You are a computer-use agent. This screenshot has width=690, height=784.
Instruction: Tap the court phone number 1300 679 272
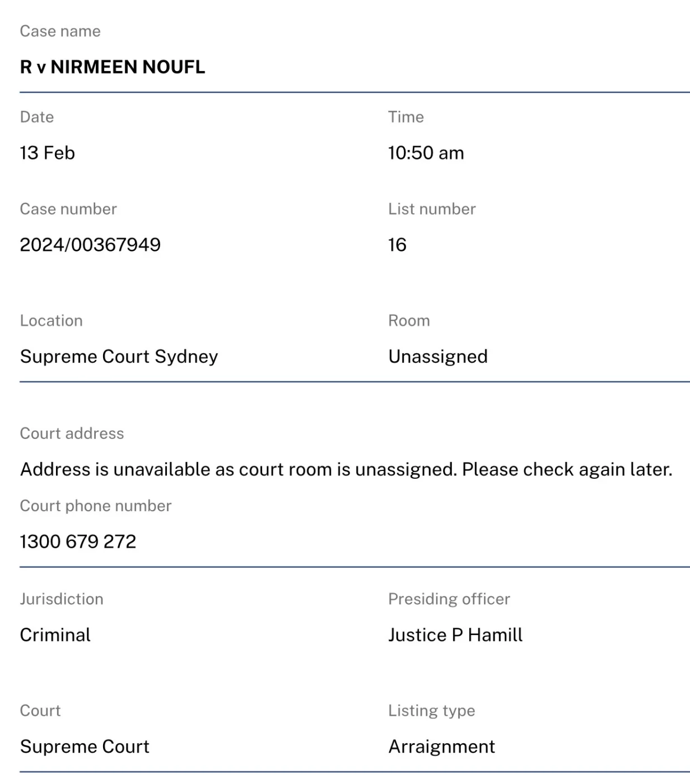pyautogui.click(x=78, y=542)
